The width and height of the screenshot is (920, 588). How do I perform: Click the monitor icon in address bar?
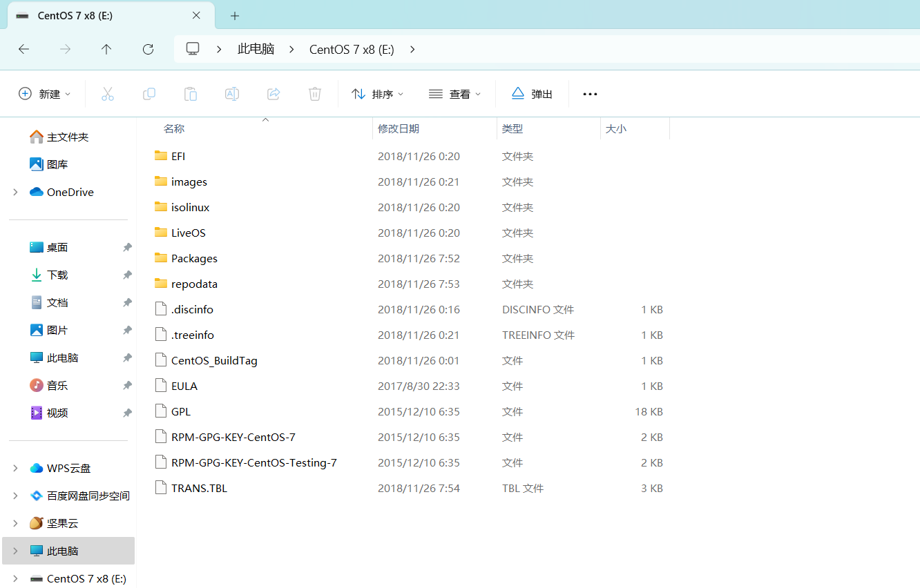[x=193, y=48]
